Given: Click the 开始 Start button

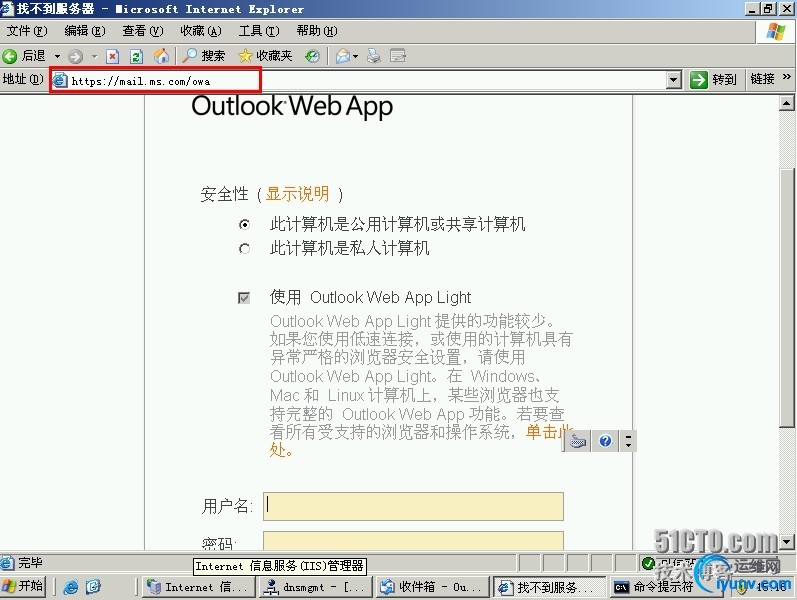Looking at the screenshot, I should point(23,586).
